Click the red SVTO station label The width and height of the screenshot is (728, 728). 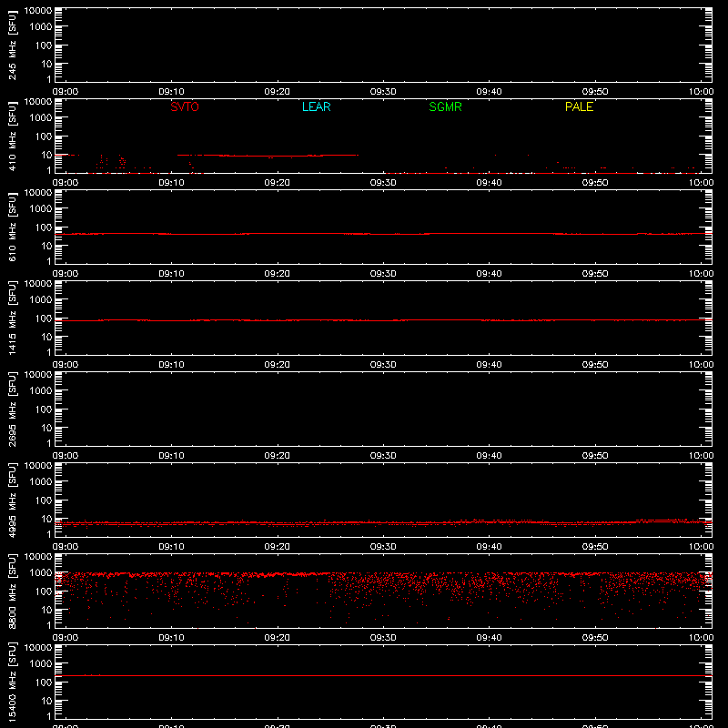tap(185, 106)
